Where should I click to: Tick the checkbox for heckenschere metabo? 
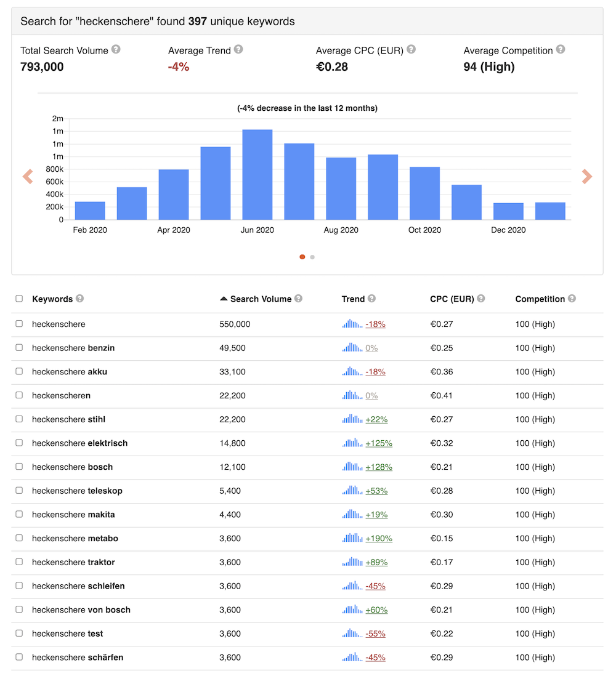tap(19, 538)
